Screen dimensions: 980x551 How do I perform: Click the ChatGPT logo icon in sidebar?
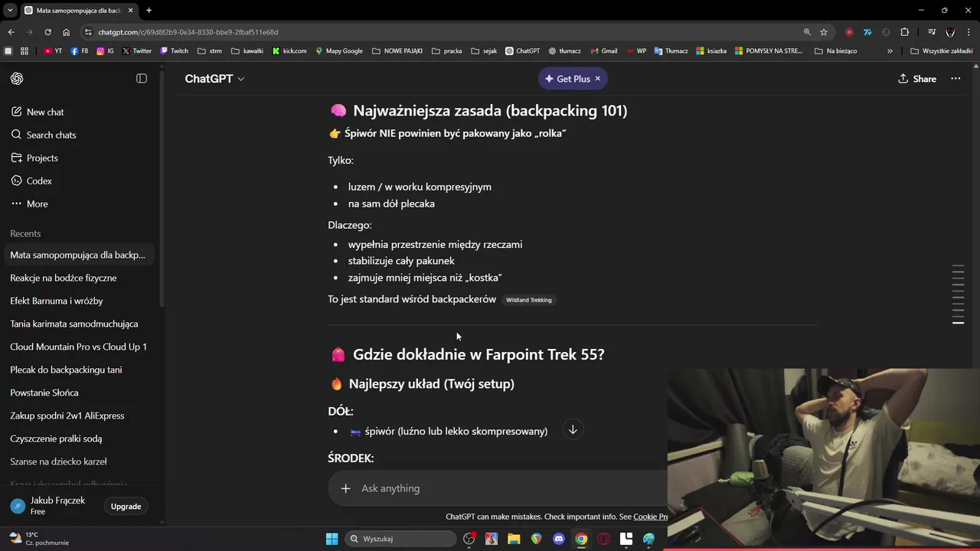click(x=17, y=79)
